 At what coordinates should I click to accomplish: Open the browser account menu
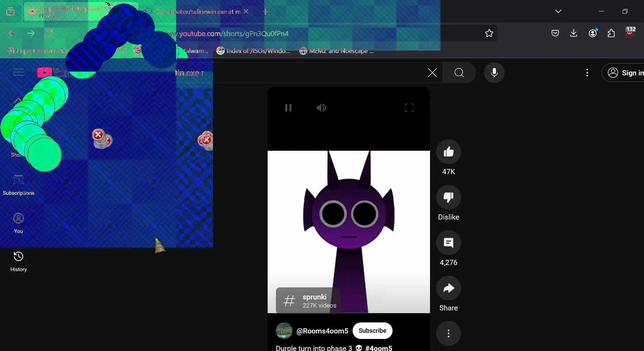click(x=593, y=33)
